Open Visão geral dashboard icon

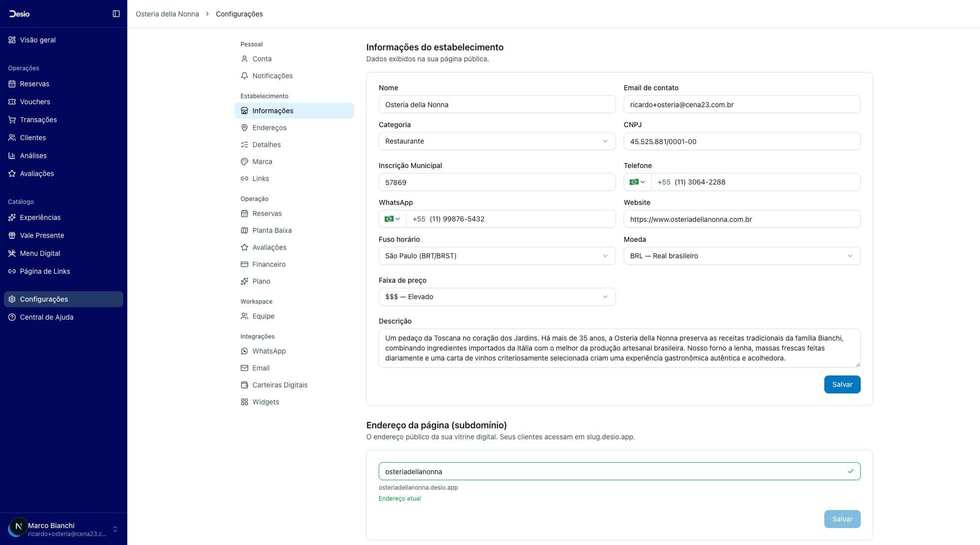(12, 40)
